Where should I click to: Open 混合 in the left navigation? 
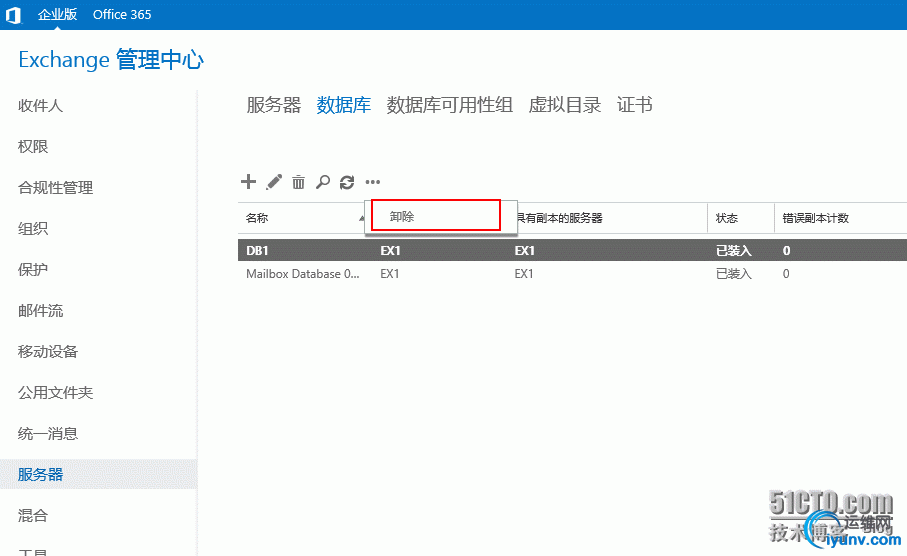pyautogui.click(x=33, y=515)
